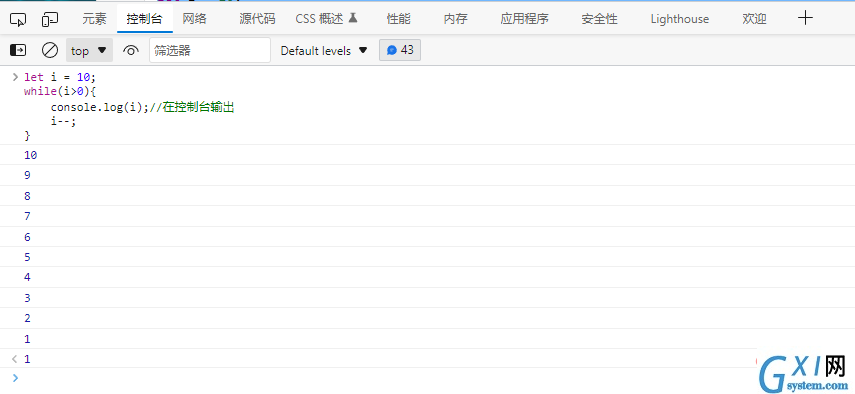Click the logged output value 9
The width and height of the screenshot is (855, 394).
pyautogui.click(x=27, y=175)
